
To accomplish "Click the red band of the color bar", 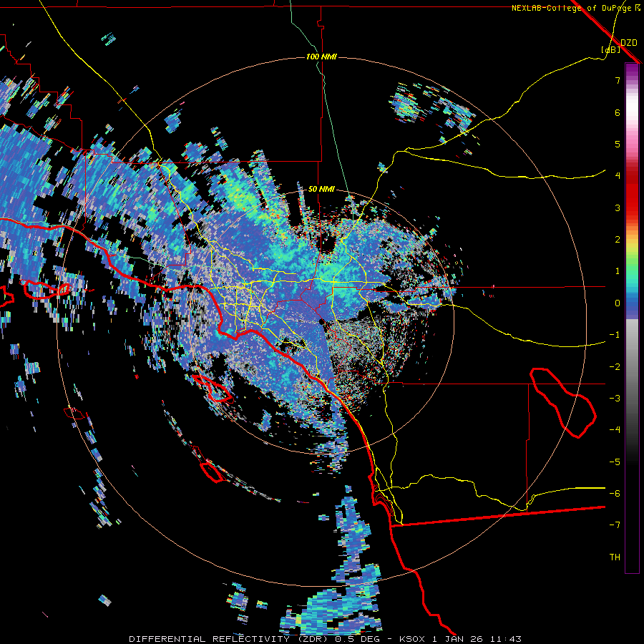I will point(632,193).
